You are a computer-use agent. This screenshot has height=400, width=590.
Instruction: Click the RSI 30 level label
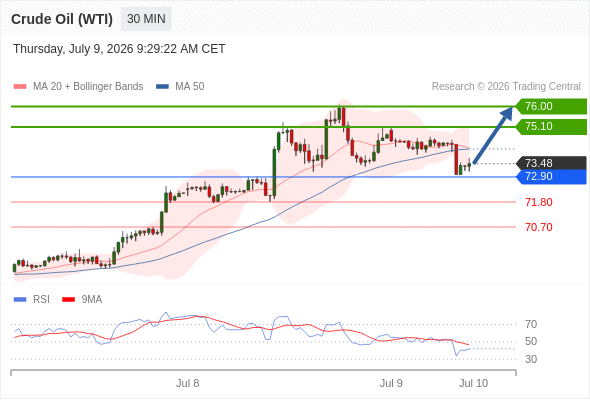coord(531,359)
